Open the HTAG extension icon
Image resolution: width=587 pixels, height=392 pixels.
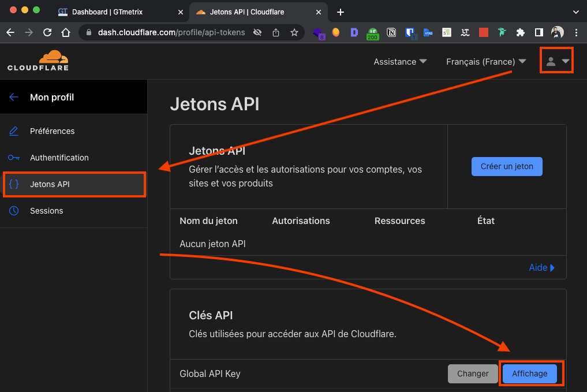click(x=428, y=32)
